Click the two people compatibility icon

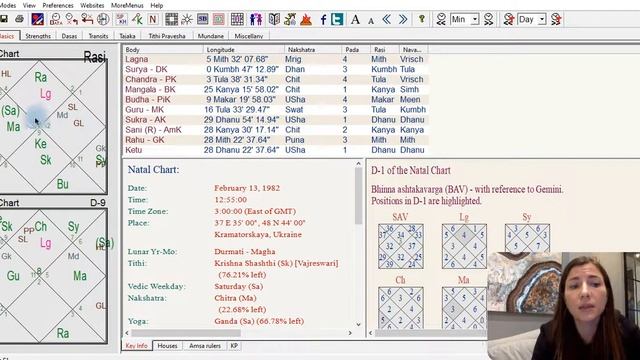click(256, 19)
